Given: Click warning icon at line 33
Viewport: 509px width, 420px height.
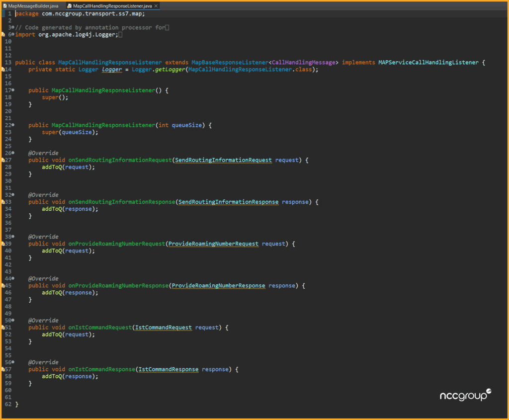Looking at the screenshot, I should 3,202.
